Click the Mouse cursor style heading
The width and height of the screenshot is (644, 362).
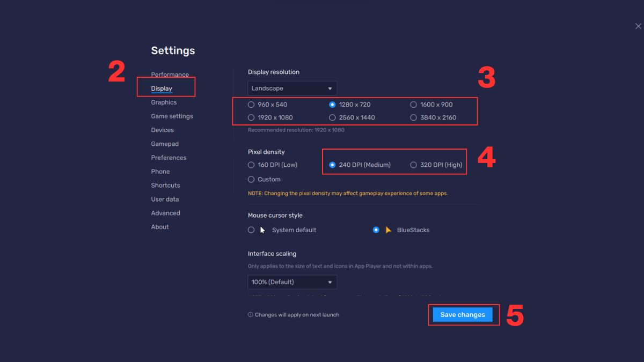(x=275, y=216)
